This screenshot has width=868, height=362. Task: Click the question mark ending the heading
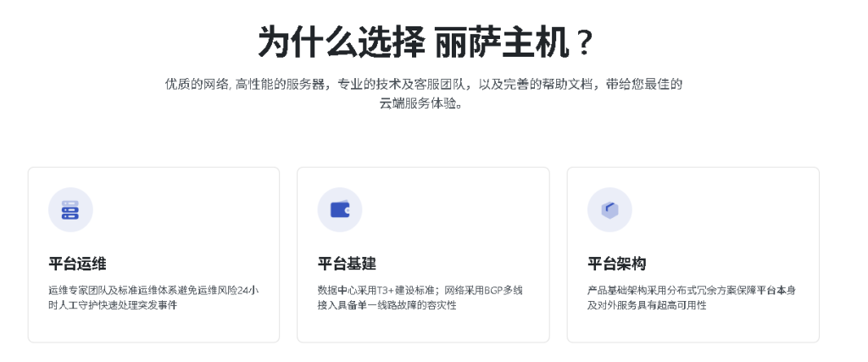[x=581, y=41]
